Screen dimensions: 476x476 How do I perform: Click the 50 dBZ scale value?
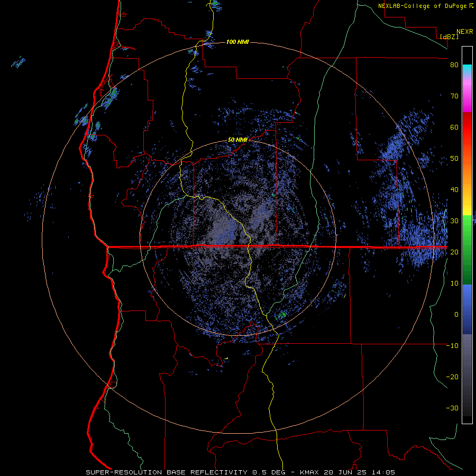(x=454, y=159)
